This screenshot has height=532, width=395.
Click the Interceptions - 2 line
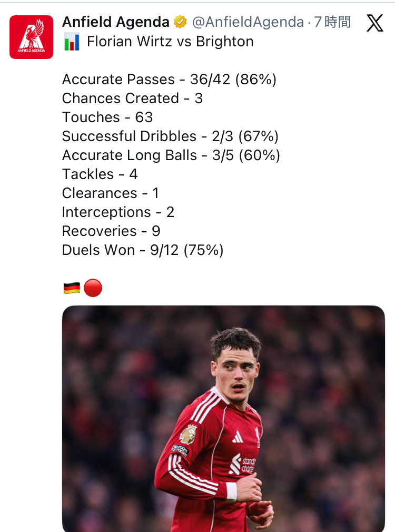[x=118, y=212]
